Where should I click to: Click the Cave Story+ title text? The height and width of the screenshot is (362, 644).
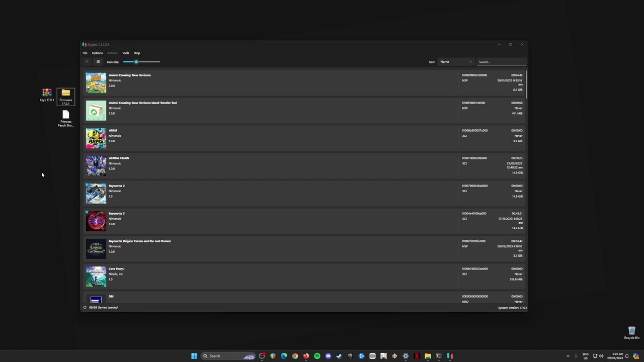[x=117, y=268]
